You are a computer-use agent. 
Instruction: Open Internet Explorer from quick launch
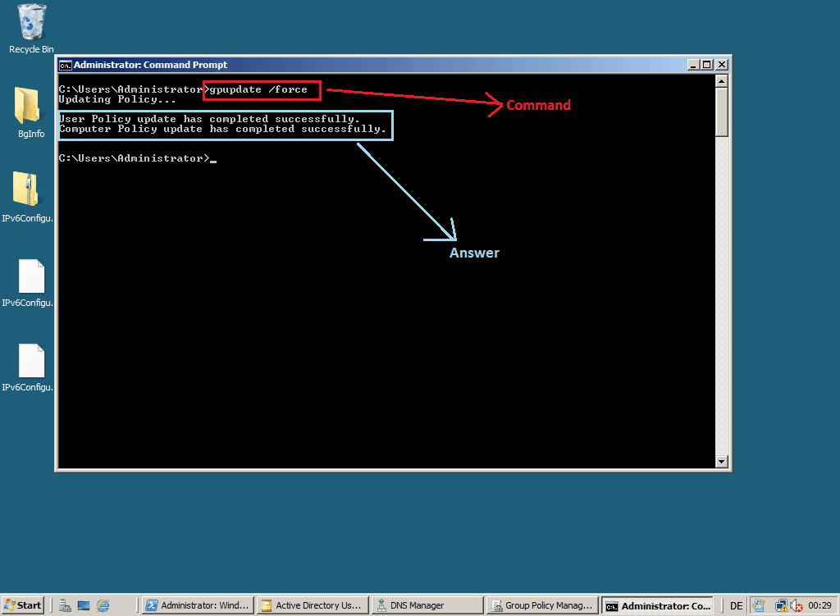tap(103, 605)
